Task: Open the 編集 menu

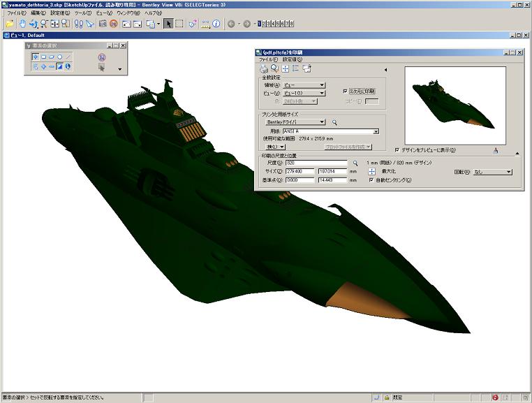Action: 38,13
